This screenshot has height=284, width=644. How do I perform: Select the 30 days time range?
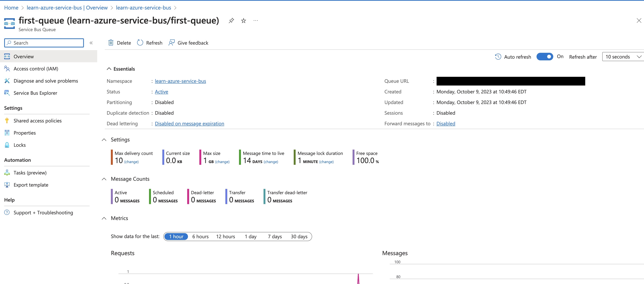[x=299, y=237]
